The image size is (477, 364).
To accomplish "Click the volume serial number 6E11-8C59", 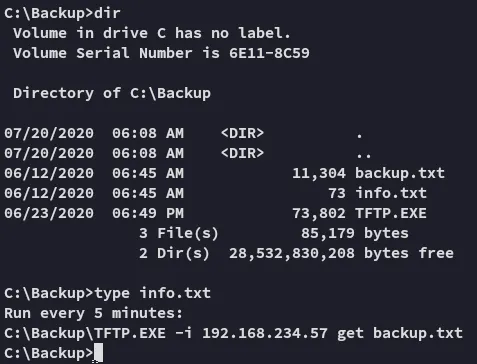I will 269,53.
